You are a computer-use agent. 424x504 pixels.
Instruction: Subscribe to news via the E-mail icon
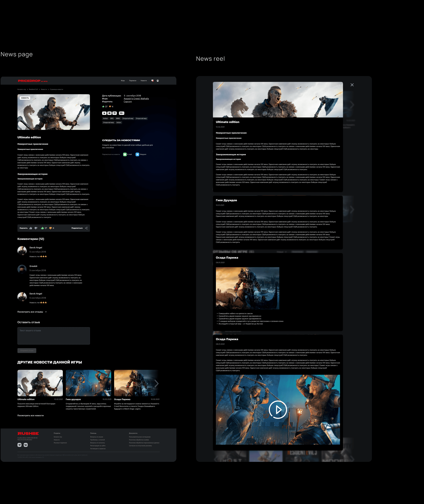(125, 154)
